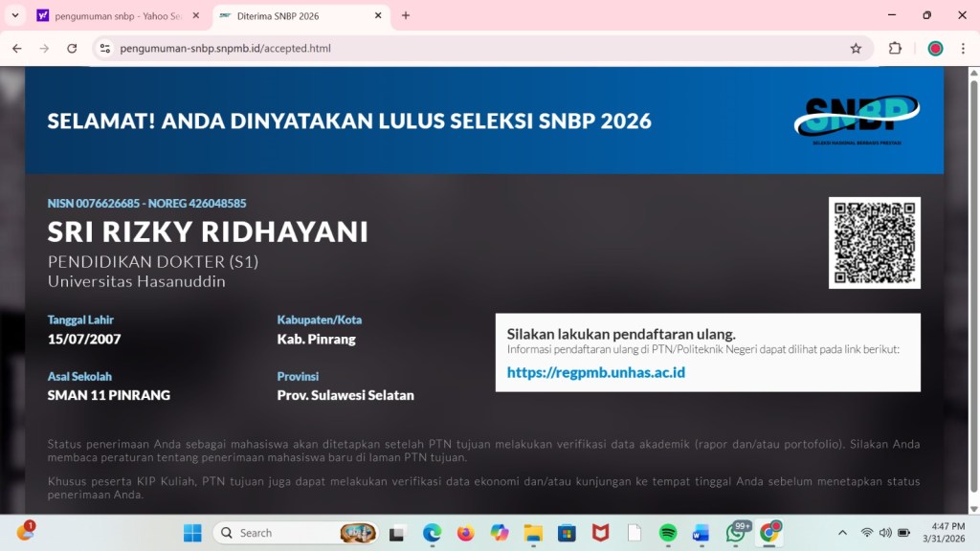This screenshot has height=551, width=980.
Task: Click the back navigation arrow
Action: click(16, 47)
